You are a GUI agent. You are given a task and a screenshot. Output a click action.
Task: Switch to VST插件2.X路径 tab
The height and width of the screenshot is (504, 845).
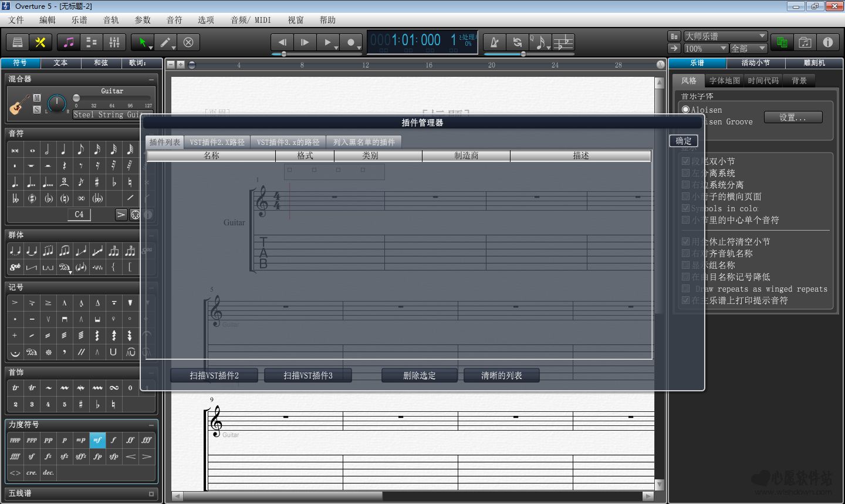[217, 142]
